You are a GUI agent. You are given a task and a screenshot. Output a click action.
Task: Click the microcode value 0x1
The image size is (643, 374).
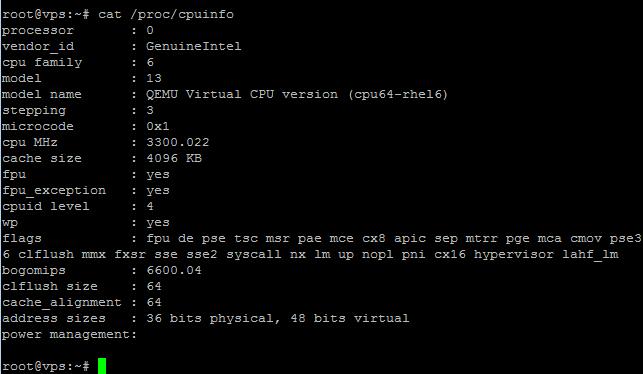[158, 126]
